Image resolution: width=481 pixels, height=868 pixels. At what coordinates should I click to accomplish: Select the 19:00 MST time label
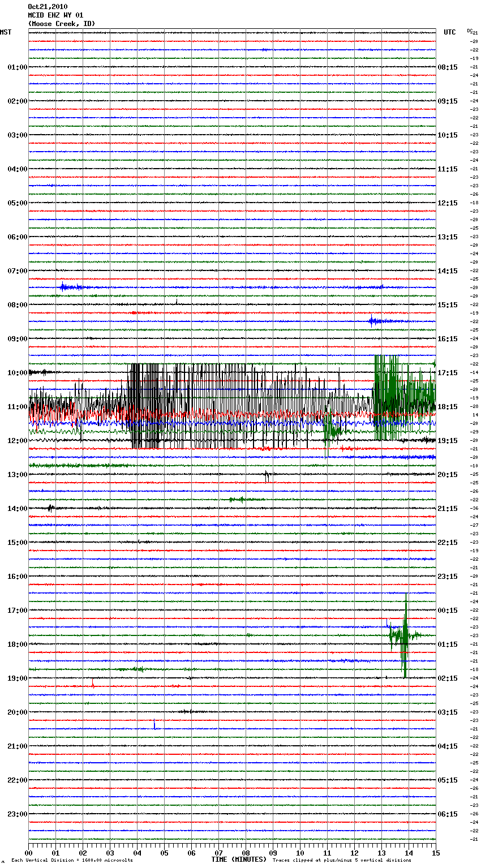[x=17, y=678]
